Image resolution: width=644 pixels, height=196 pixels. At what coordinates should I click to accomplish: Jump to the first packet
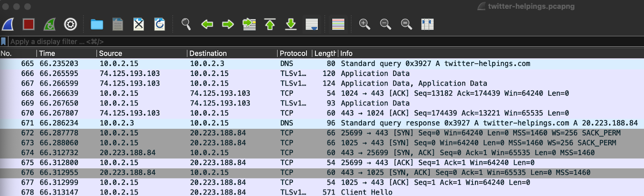(270, 24)
